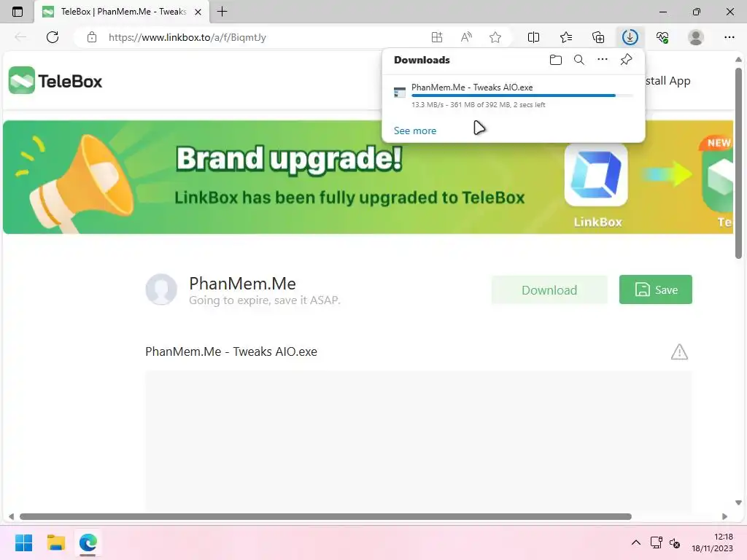Click the download progress bar
Viewport: 747px width, 560px height.
[x=522, y=96]
